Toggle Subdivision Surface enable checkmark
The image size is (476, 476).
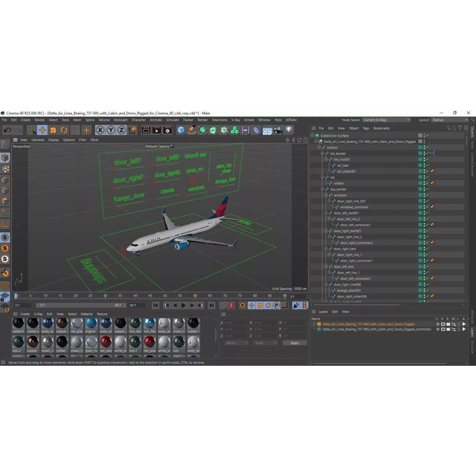tap(427, 135)
